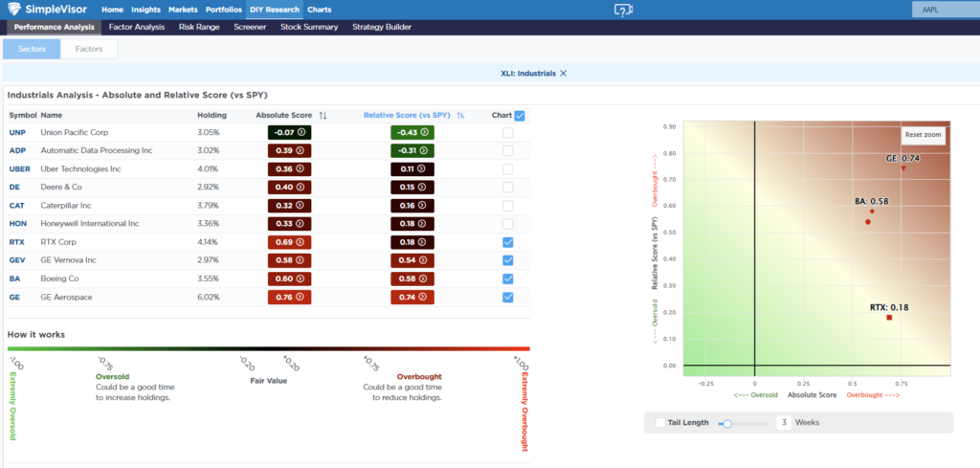The height and width of the screenshot is (468, 980).
Task: Click the GEV circle marker on chart
Action: pos(867,222)
